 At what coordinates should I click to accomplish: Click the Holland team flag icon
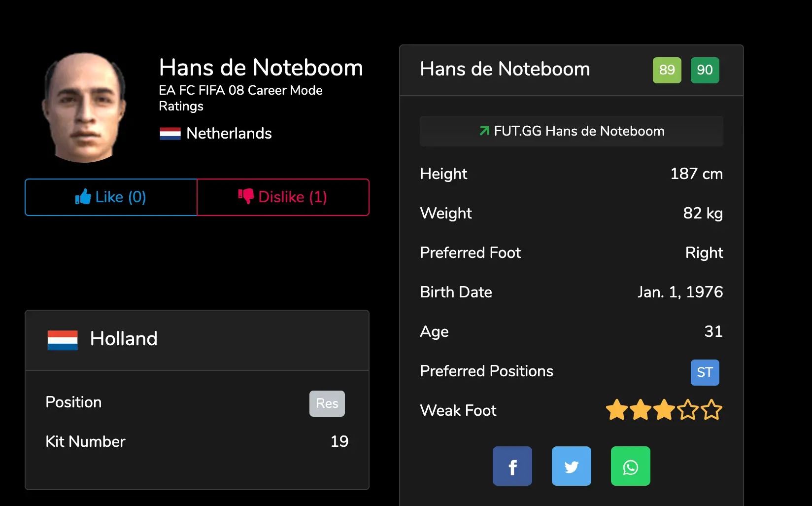click(x=63, y=340)
